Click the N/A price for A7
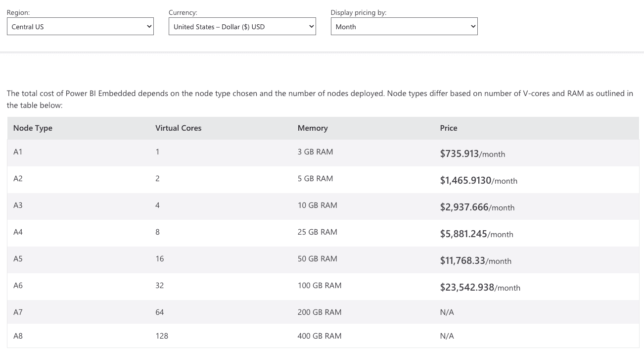Screen dimensions: 644x351 [447, 312]
